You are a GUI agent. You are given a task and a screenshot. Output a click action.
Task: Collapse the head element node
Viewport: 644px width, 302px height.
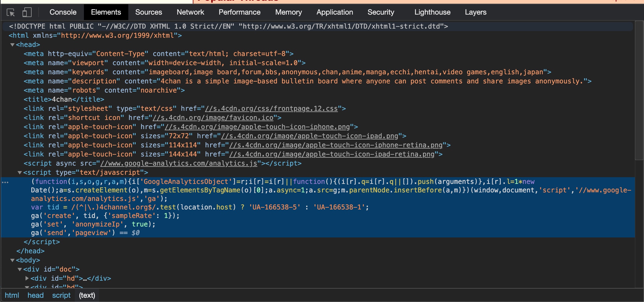coord(12,45)
